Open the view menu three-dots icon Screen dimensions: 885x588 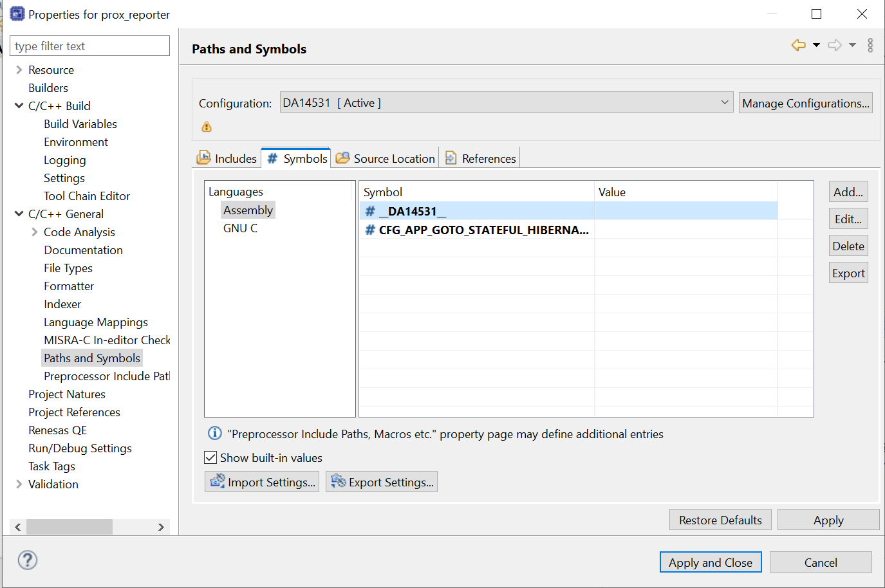[870, 45]
